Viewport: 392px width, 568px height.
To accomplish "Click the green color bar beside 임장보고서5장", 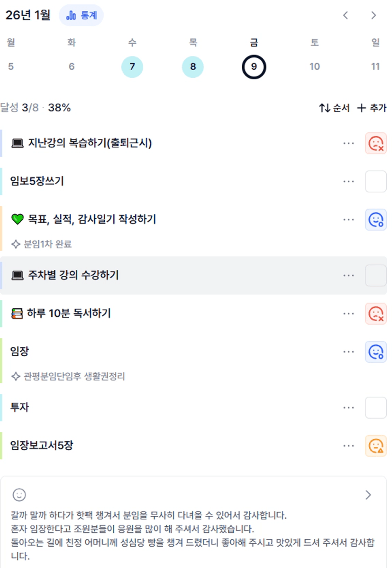I will click(x=1, y=446).
